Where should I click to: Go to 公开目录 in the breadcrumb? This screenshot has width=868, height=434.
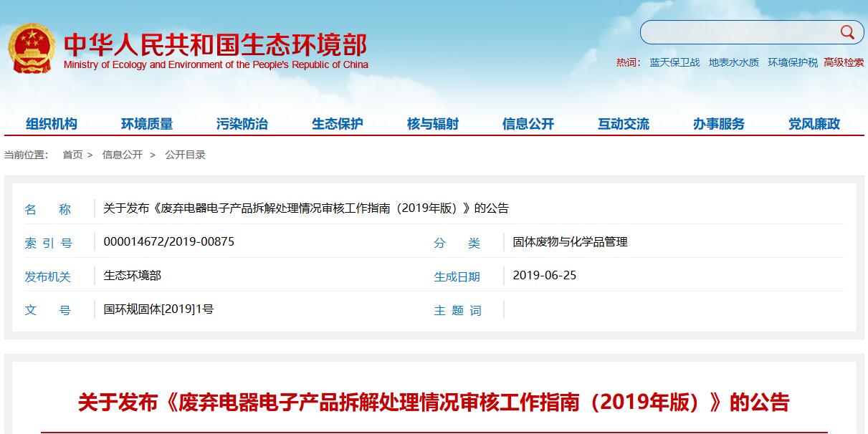coord(185,155)
